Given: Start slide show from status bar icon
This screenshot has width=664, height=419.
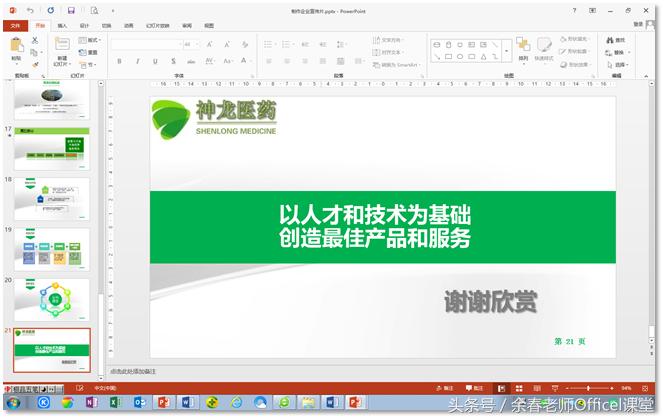Looking at the screenshot, I should (x=554, y=388).
